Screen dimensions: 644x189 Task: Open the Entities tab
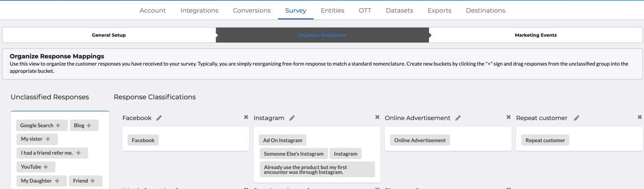pyautogui.click(x=332, y=10)
